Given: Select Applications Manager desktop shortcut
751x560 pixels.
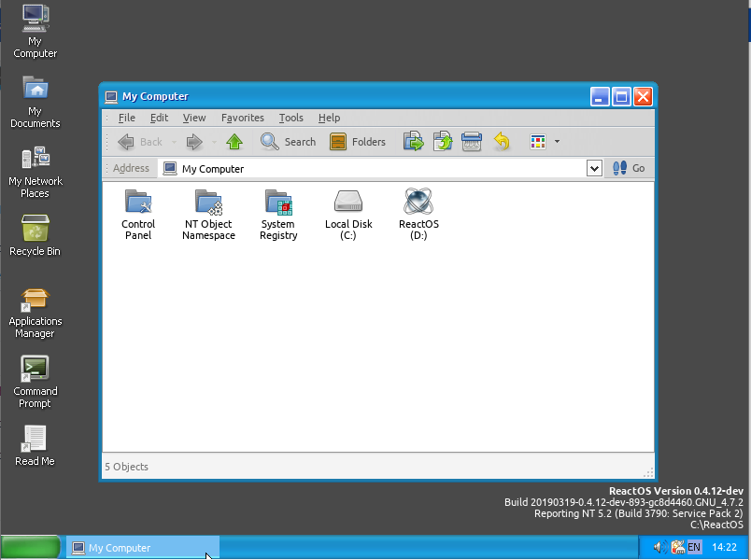Looking at the screenshot, I should click(35, 313).
